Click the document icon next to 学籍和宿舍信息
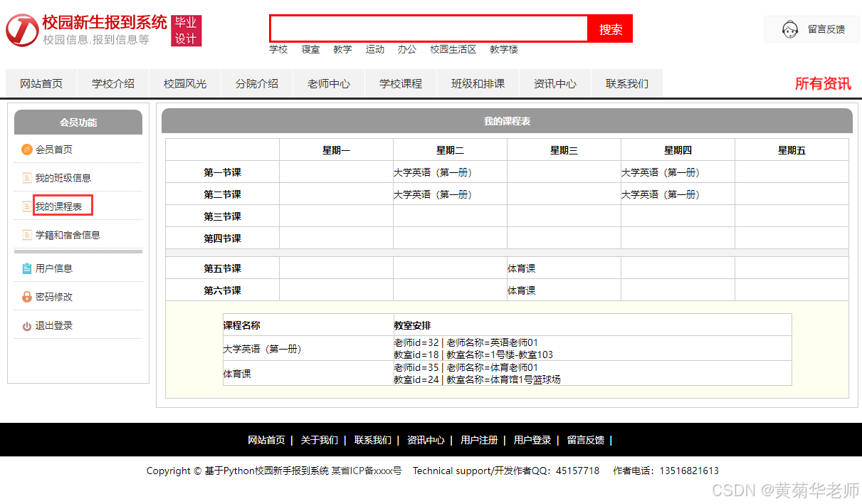Viewport: 862px width, 504px height. tap(27, 235)
